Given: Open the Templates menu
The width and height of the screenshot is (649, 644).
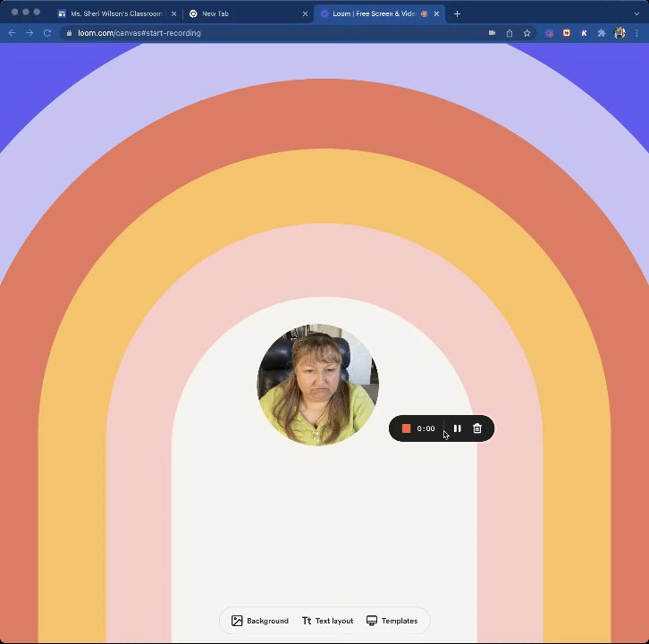Looking at the screenshot, I should pyautogui.click(x=392, y=621).
